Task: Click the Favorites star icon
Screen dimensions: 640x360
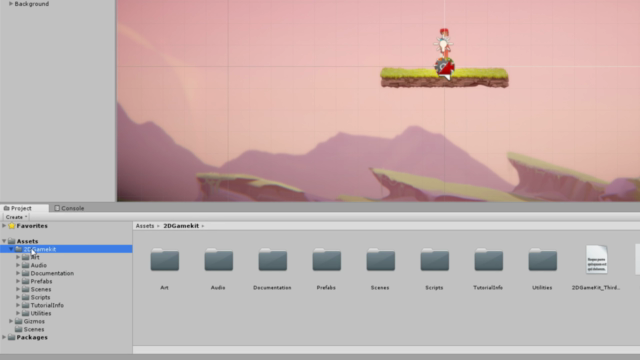Action: (x=11, y=226)
